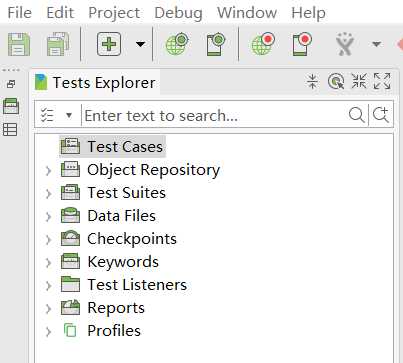The height and width of the screenshot is (363, 403).
Task: Select the Test Listeners folder
Action: (x=124, y=285)
